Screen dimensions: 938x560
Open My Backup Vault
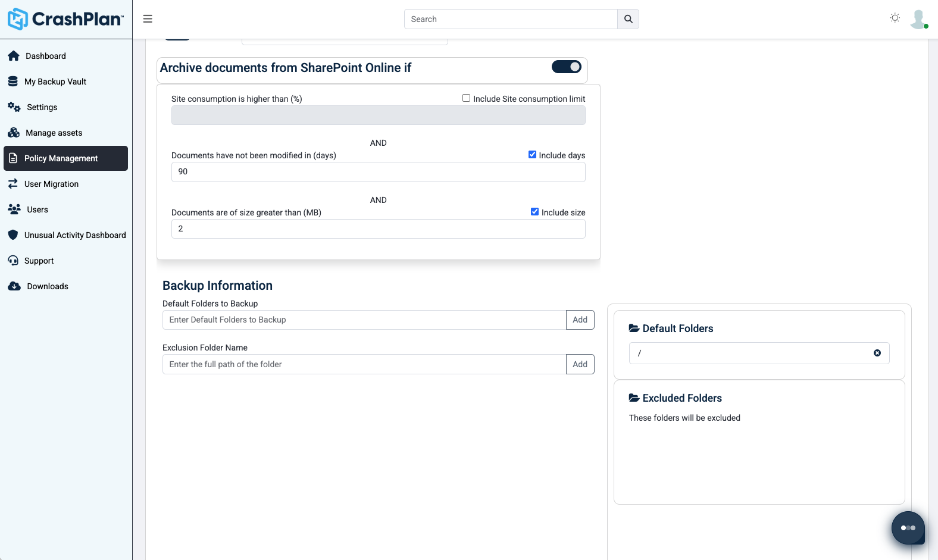[66, 82]
